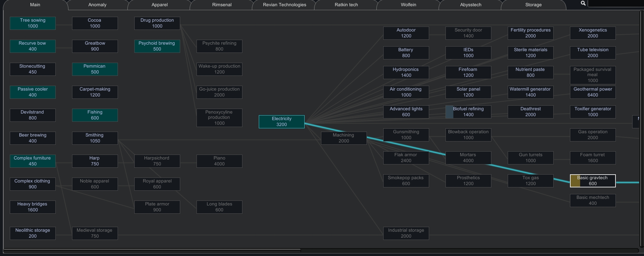The width and height of the screenshot is (644, 256).
Task: Click the Fertility procedures node
Action: click(531, 33)
